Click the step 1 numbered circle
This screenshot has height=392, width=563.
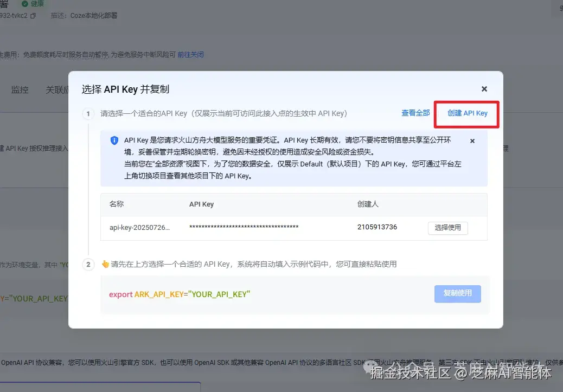(x=88, y=113)
